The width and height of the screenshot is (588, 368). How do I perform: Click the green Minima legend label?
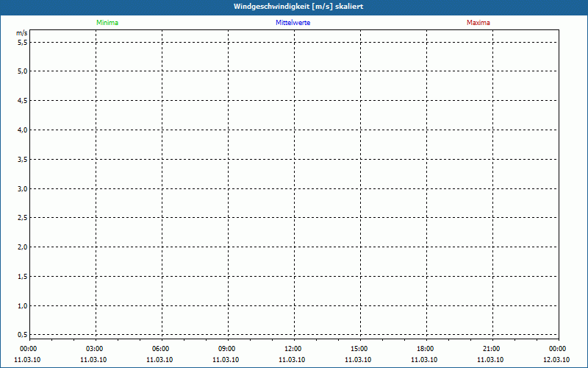click(107, 23)
